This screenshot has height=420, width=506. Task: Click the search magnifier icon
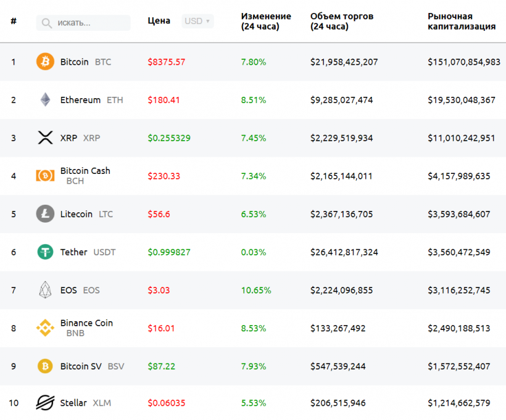[x=47, y=23]
